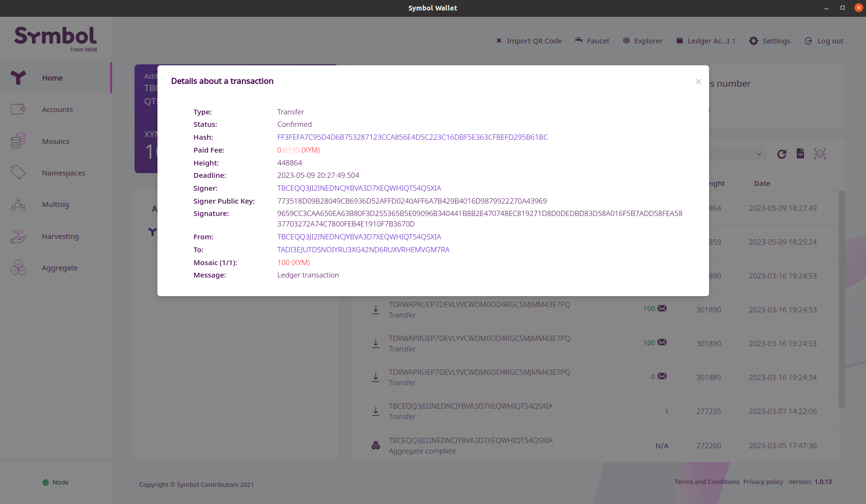Click the From address link

(359, 237)
